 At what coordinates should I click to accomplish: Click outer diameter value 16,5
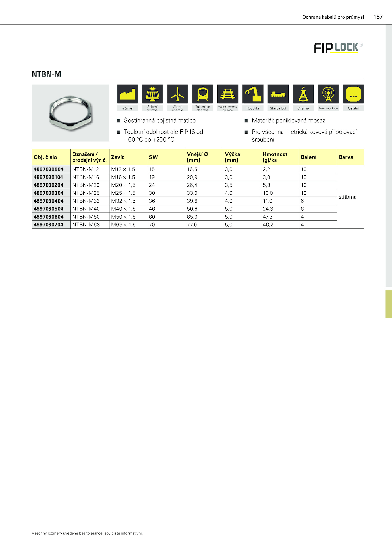192,169
